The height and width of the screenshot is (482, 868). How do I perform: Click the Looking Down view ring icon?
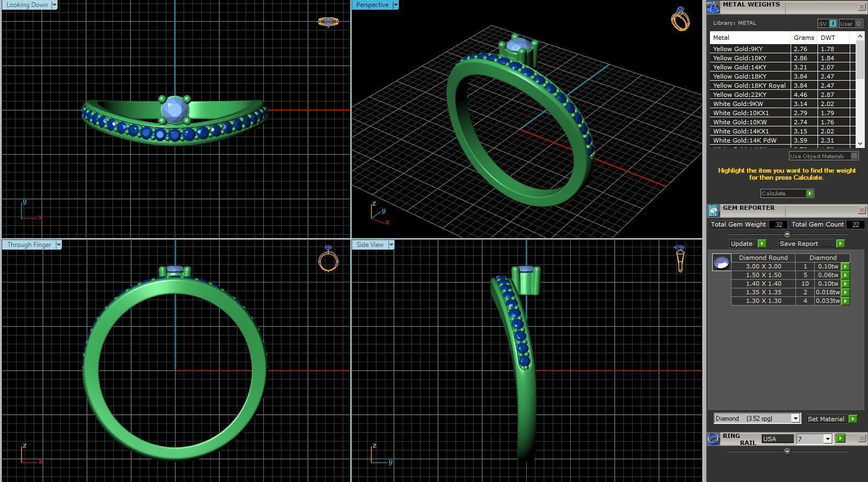pos(328,22)
